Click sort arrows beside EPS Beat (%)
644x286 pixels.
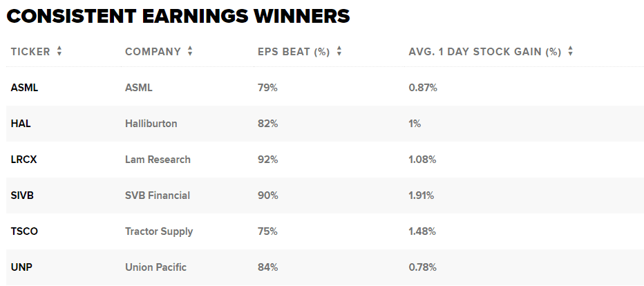pyautogui.click(x=339, y=52)
